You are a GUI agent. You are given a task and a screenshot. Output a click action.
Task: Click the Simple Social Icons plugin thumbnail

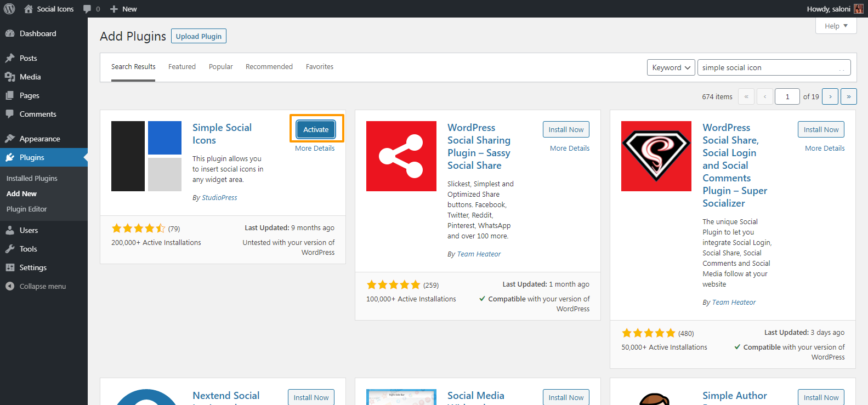(x=146, y=156)
